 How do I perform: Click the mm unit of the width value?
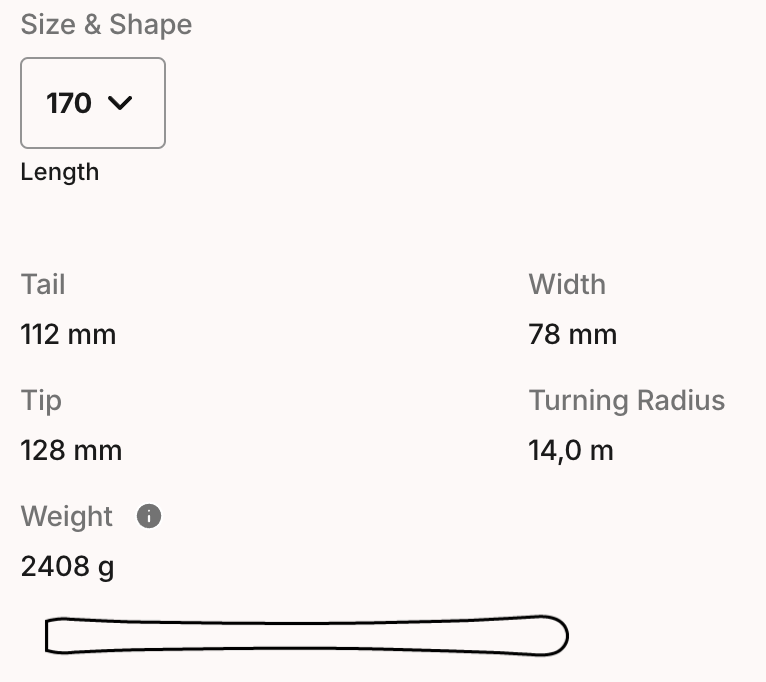point(594,334)
